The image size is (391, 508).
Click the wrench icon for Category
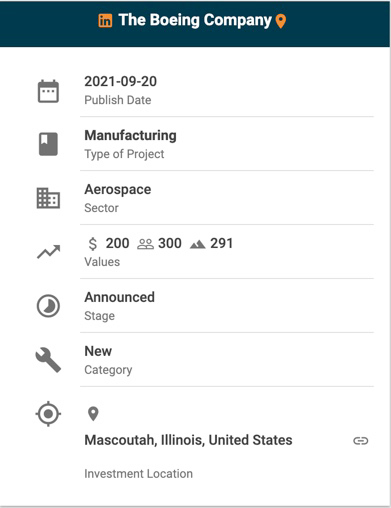(48, 360)
